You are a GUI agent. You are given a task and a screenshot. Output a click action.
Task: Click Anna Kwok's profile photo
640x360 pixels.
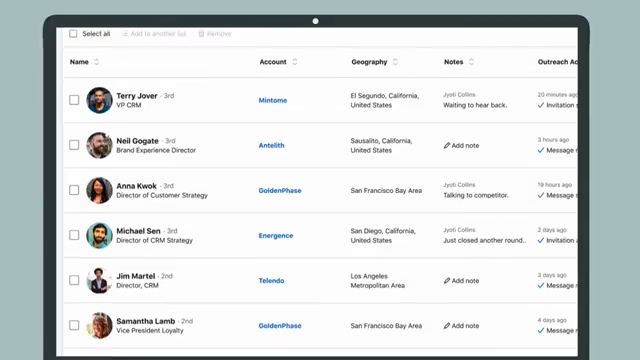click(99, 190)
